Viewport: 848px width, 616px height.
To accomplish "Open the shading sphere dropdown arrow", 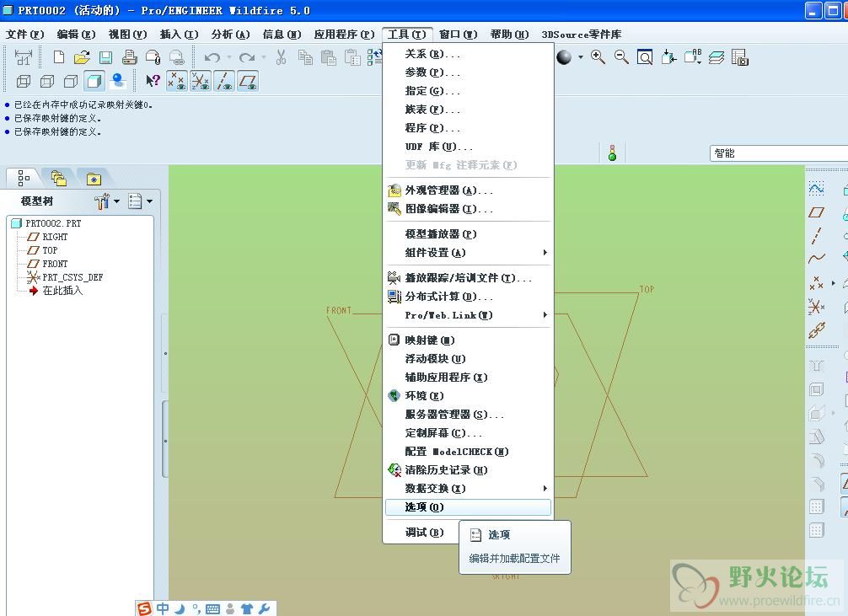I will pos(580,56).
